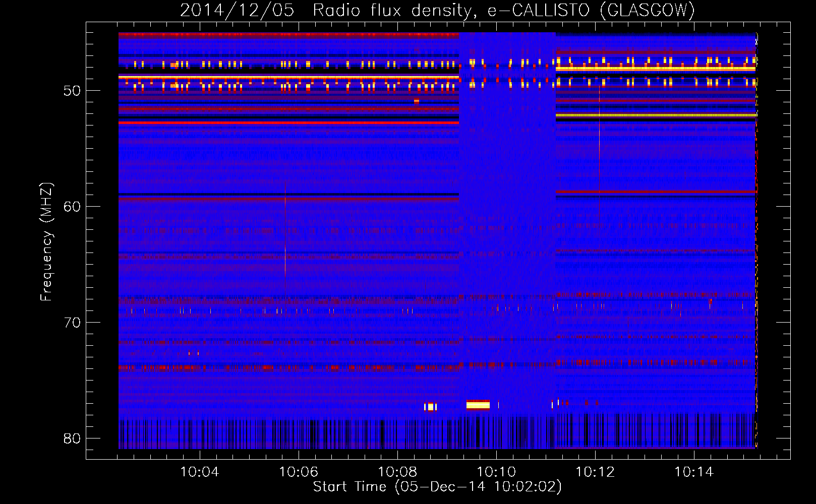The height and width of the screenshot is (504, 816).
Task: Click the 10:12 time axis label
Action: (595, 472)
